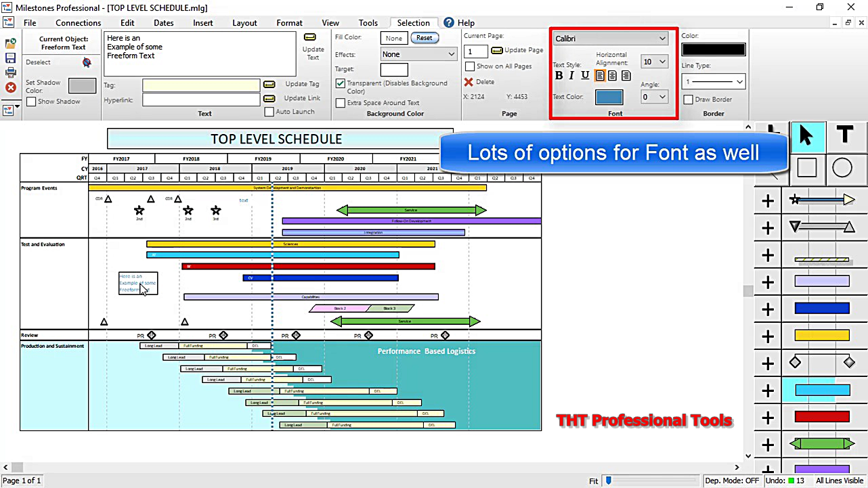Image resolution: width=868 pixels, height=488 pixels.
Task: Toggle Bold text style
Action: [x=559, y=76]
